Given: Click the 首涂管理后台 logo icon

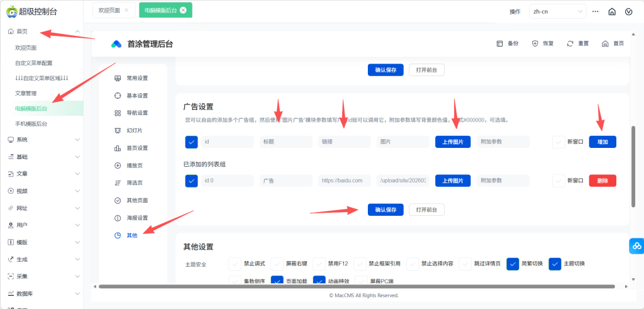Looking at the screenshot, I should click(116, 44).
